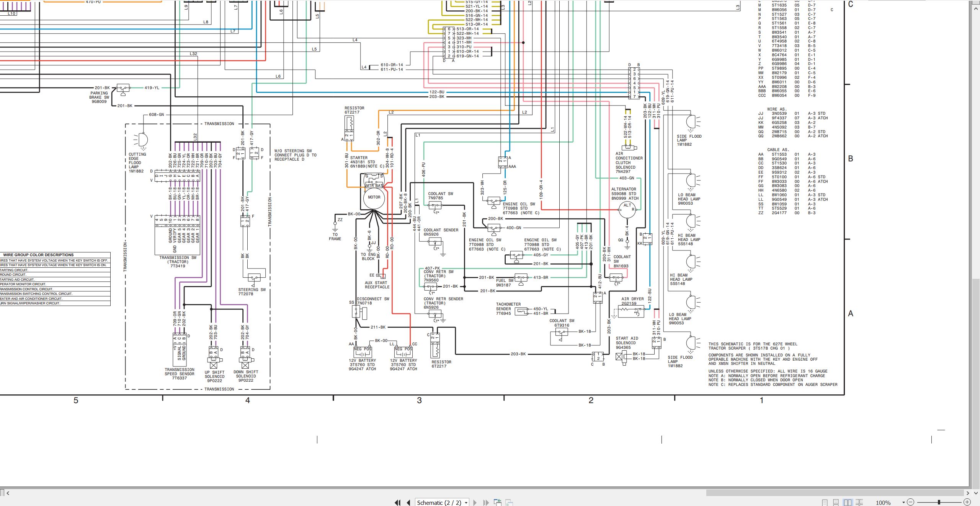Click the AUX START RECEPTACLE label

[377, 285]
